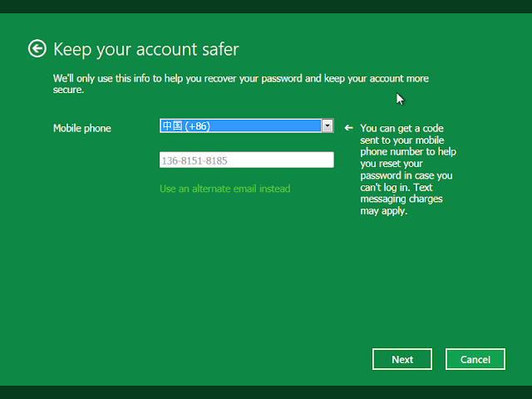Click the word "secure." ending the description
The width and height of the screenshot is (532, 399).
[69, 90]
